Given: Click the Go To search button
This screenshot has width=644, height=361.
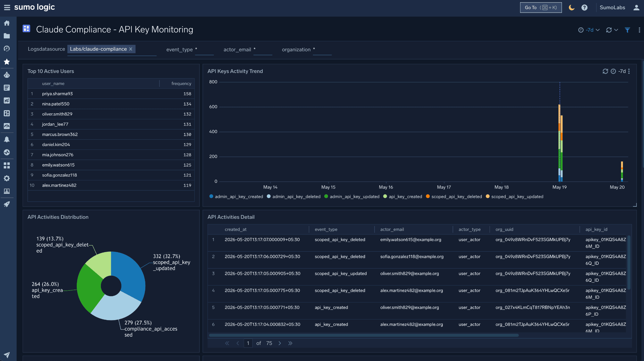Looking at the screenshot, I should point(541,8).
